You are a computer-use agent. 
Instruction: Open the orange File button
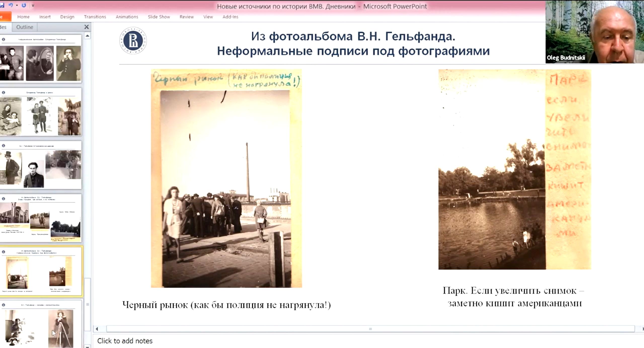pos(5,17)
